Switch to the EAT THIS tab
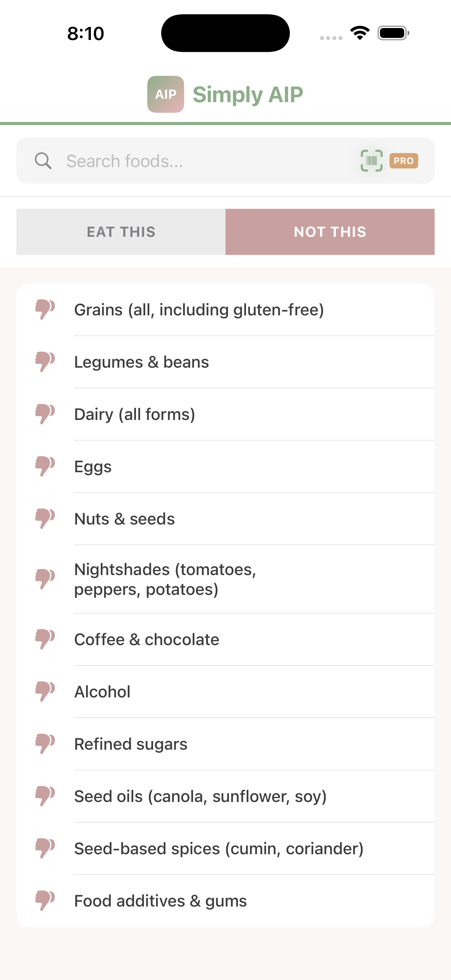This screenshot has height=980, width=451. coord(121,232)
